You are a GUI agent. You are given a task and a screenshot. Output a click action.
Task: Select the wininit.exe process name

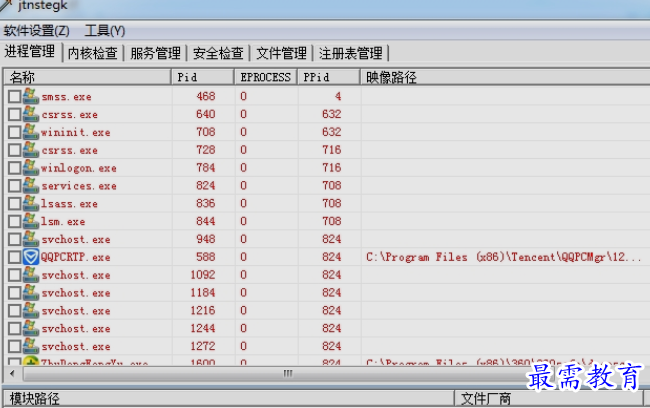pyautogui.click(x=76, y=132)
